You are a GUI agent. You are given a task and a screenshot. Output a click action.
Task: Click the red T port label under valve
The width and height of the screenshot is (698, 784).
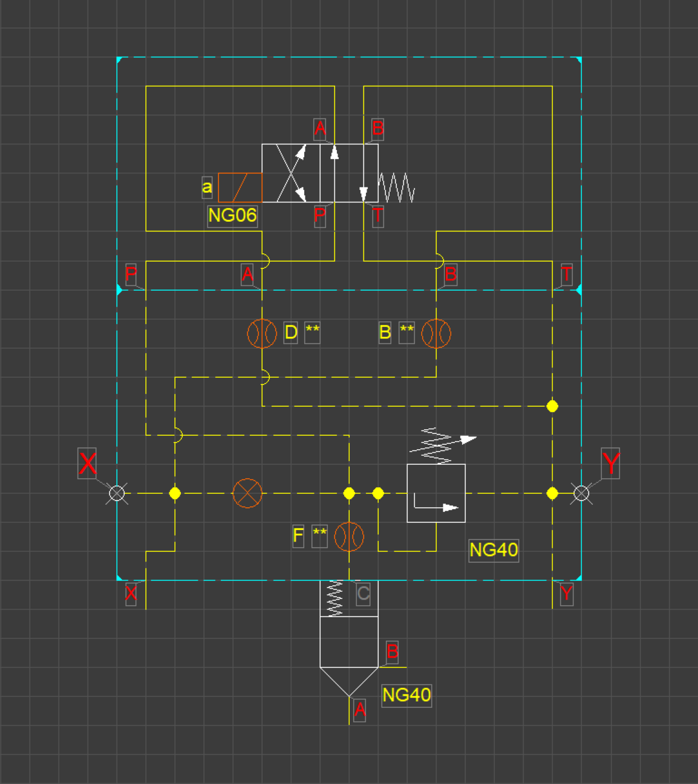(x=378, y=216)
